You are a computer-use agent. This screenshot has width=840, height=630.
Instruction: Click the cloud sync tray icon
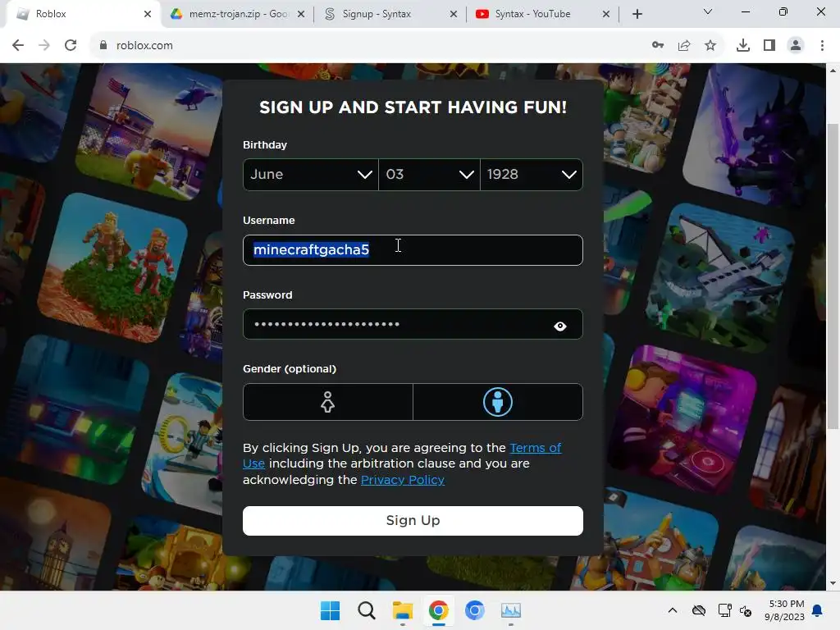[699, 610]
